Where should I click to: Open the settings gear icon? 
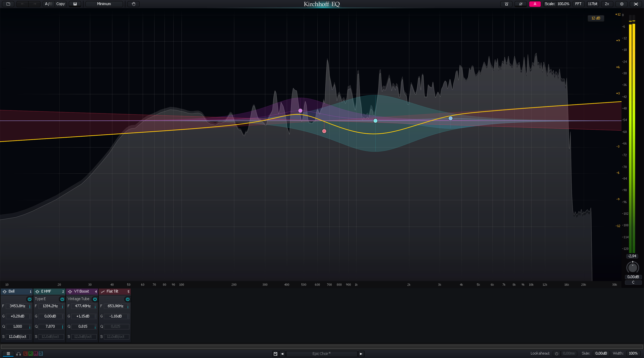pyautogui.click(x=621, y=4)
